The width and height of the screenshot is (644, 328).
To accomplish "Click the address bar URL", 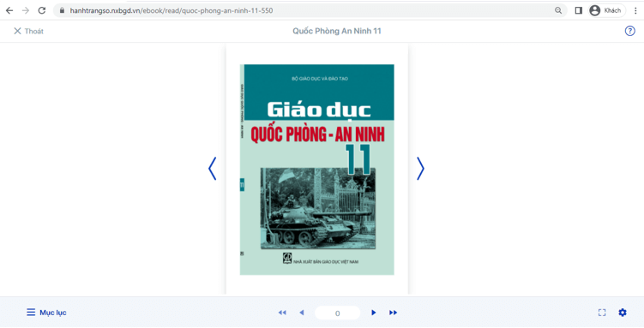I will 172,10.
